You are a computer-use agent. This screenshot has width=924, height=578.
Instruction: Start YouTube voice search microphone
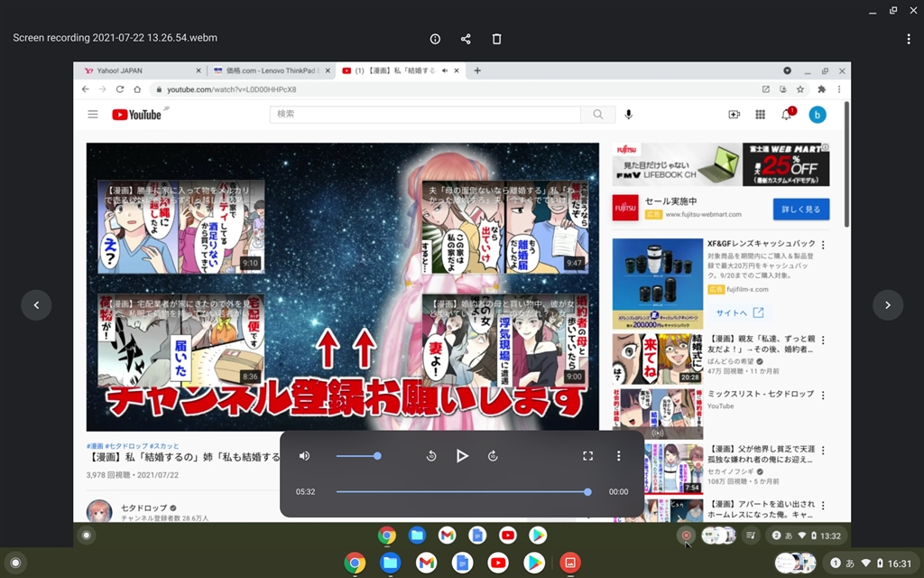[629, 115]
